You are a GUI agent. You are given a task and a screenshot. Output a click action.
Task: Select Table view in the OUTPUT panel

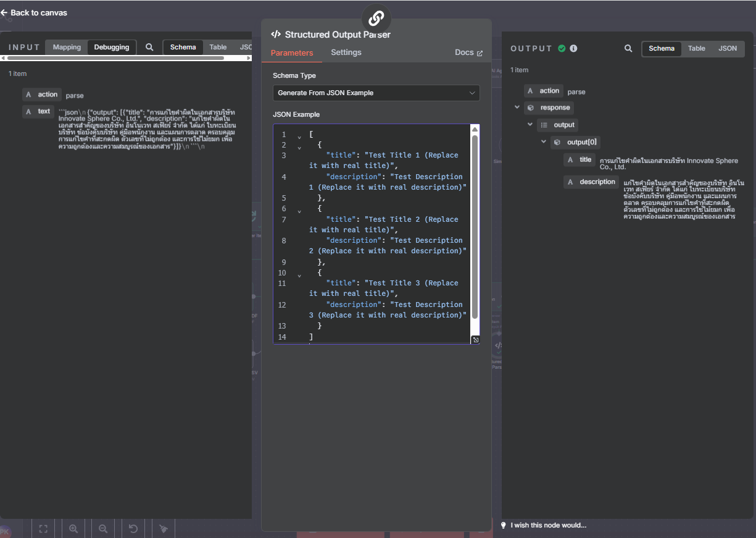coord(697,48)
